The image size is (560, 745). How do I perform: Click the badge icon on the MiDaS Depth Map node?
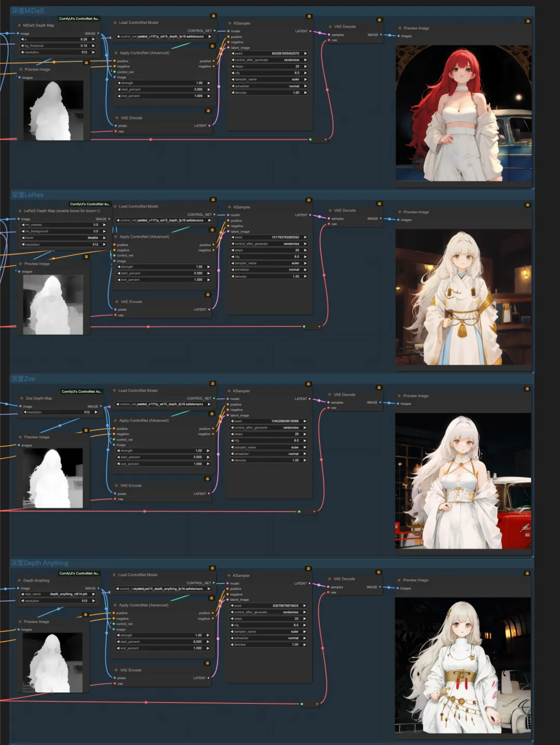click(79, 18)
